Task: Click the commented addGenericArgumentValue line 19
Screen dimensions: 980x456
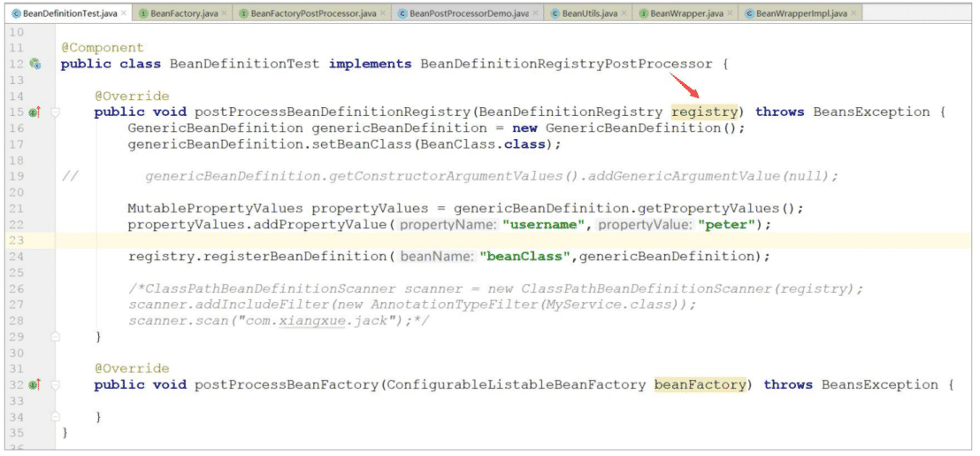Action: [x=491, y=176]
